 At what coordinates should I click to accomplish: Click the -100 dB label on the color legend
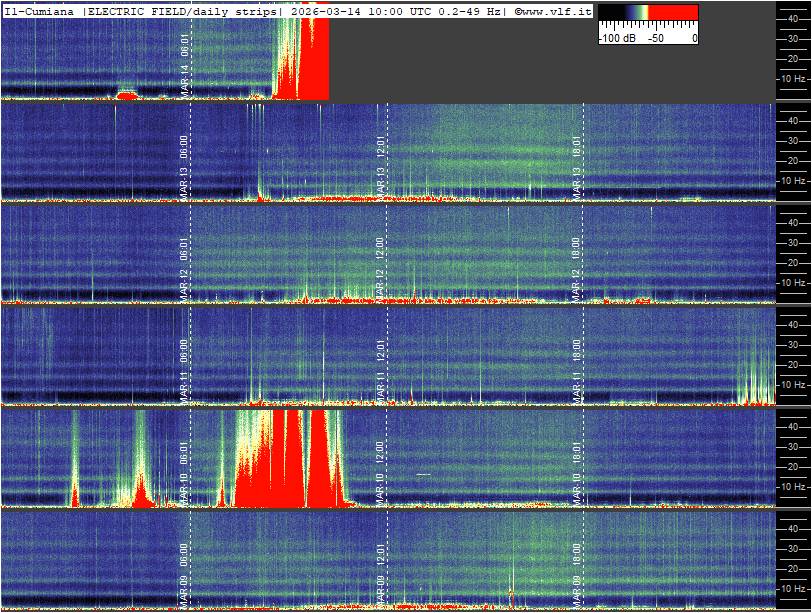coord(616,39)
